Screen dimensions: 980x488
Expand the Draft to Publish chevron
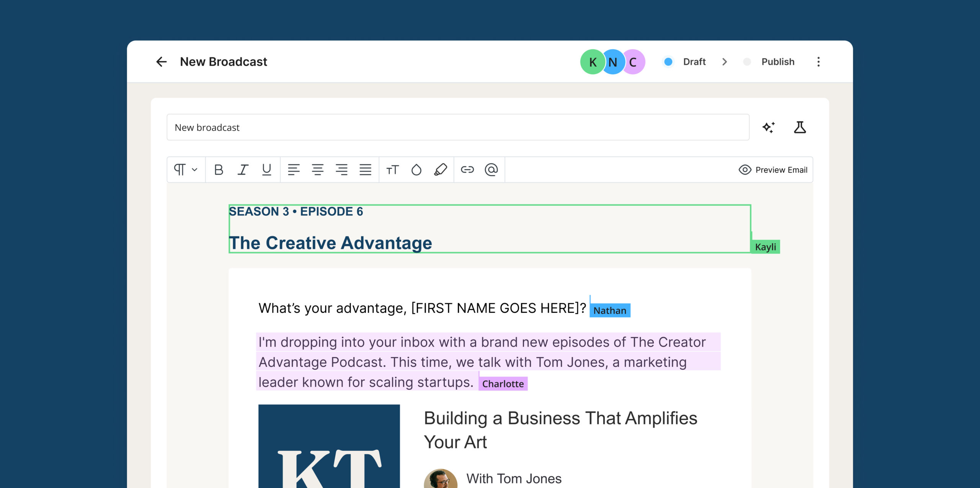pos(725,62)
